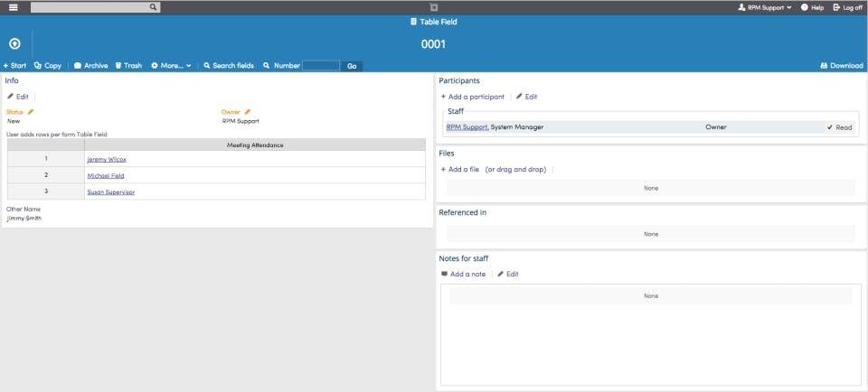Click the Help icon
Viewport: 868px width, 392px height.
tap(805, 8)
